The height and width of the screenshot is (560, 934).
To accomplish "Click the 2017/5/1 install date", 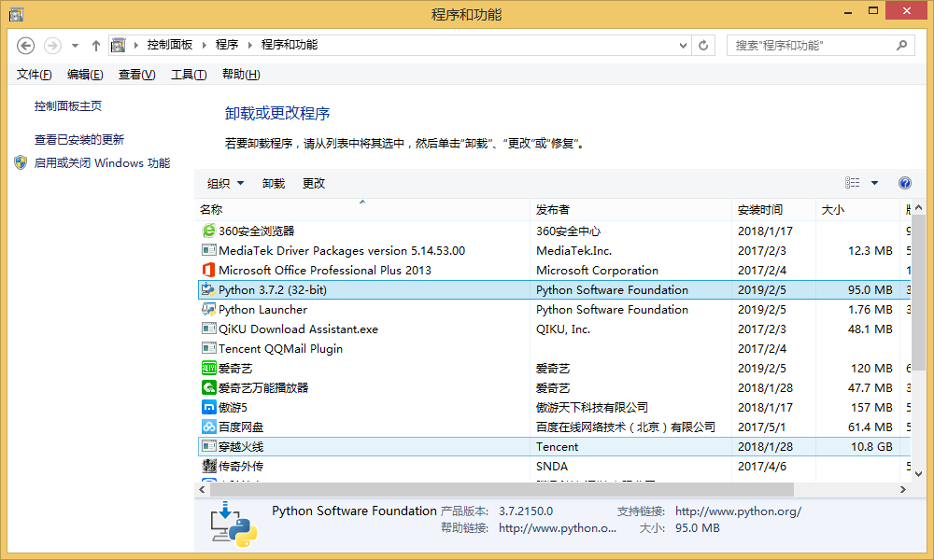I will [761, 427].
